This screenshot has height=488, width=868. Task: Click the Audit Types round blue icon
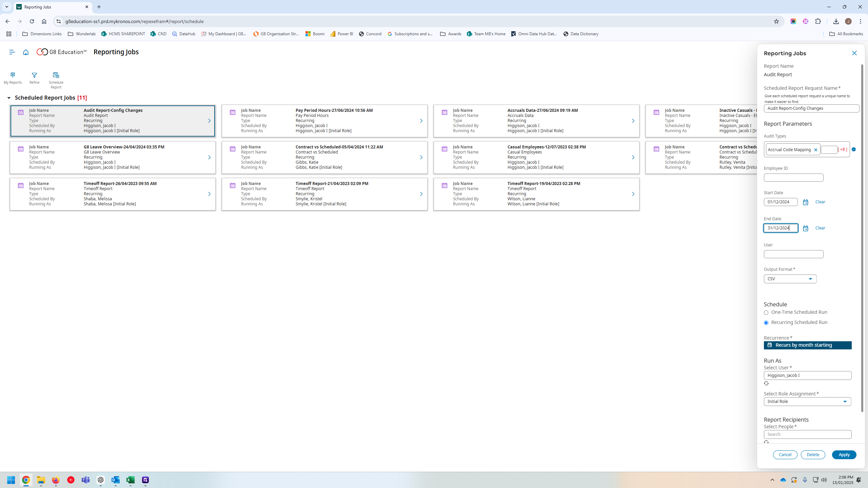[854, 149]
